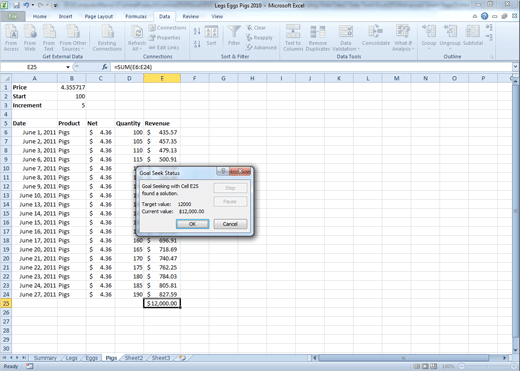Viewport: 520px width, 371px height.
Task: Switch to Page Break Preview in status bar
Action: (434, 366)
